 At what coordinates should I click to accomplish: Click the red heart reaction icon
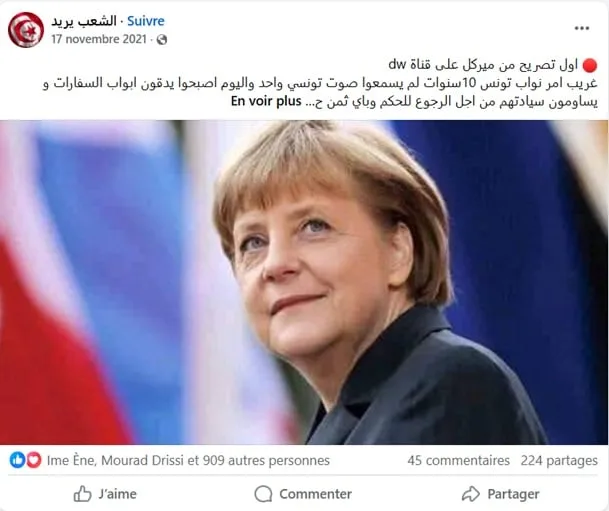(33, 460)
